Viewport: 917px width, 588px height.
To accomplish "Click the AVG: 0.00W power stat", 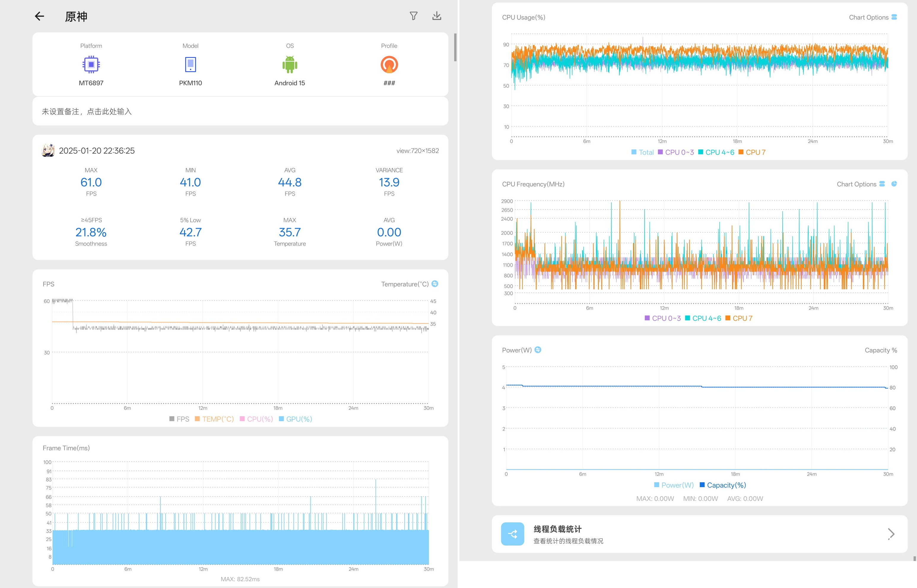I will tap(745, 498).
